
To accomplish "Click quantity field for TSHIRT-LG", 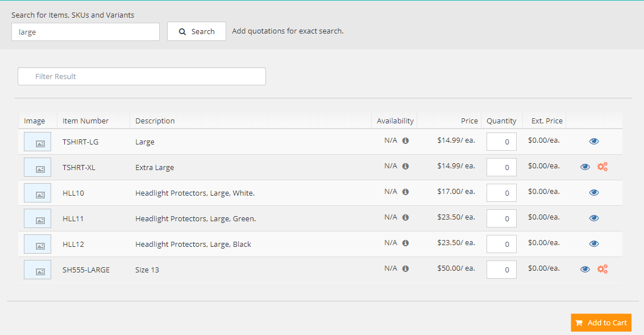I will (501, 142).
